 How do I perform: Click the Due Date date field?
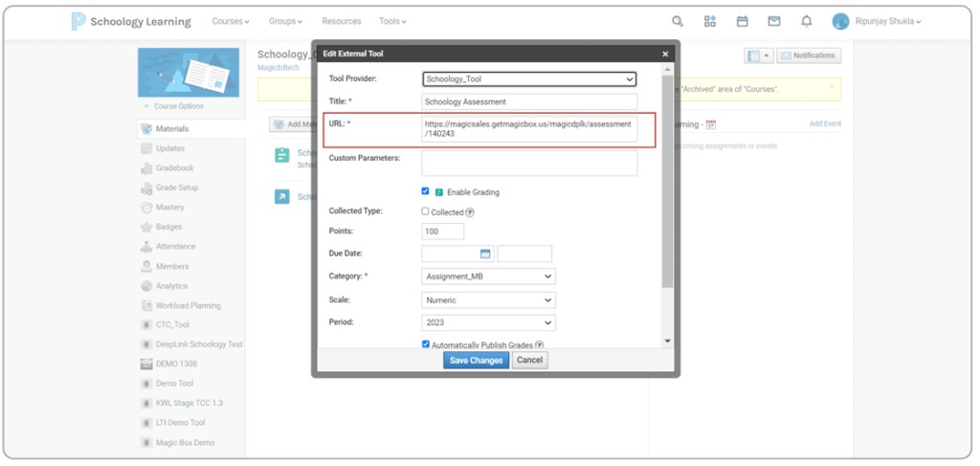(x=458, y=254)
